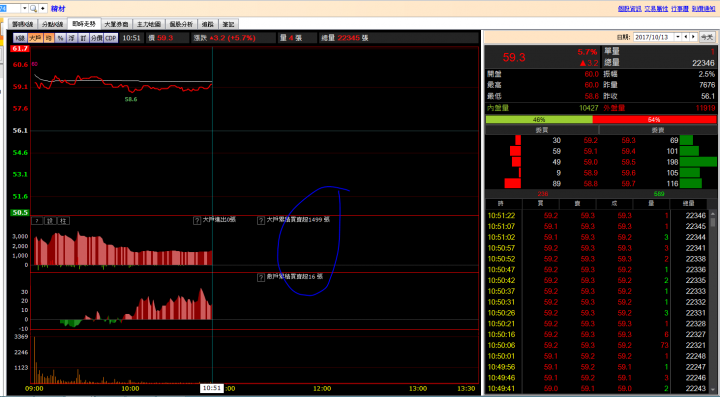720x397 pixels.
Task: Toggle the 浮 button in chart toolbar
Action: 72,38
